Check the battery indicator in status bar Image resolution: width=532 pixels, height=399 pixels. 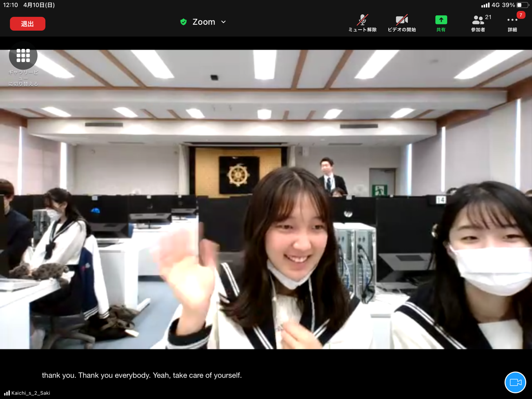pos(522,5)
